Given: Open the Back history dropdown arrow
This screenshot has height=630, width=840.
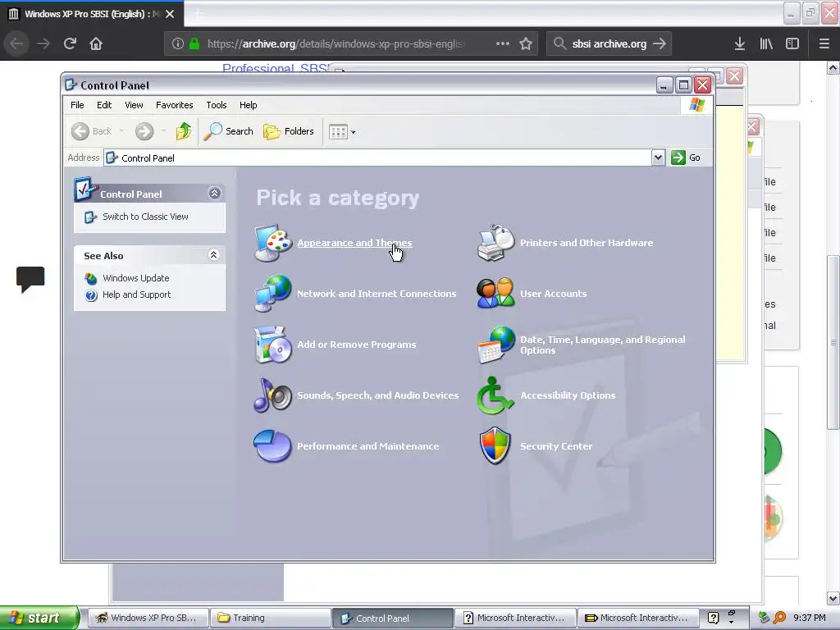Looking at the screenshot, I should click(x=121, y=131).
